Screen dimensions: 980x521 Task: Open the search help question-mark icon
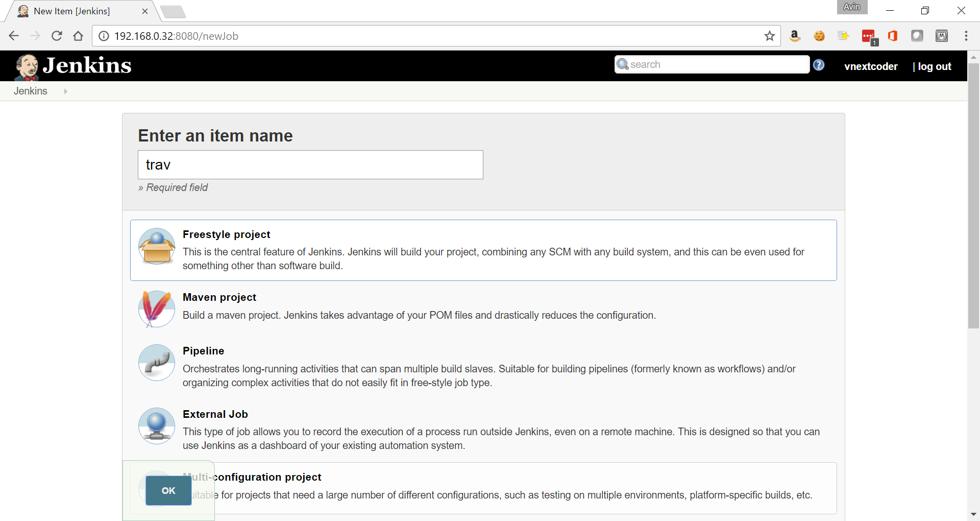click(x=819, y=65)
